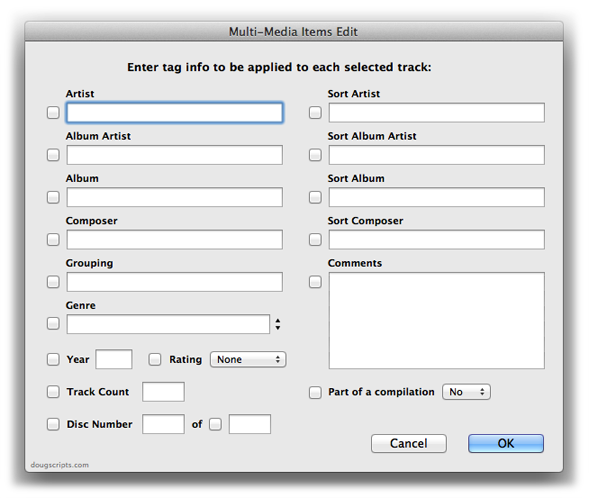The width and height of the screenshot is (589, 498).
Task: Tick the Sort Artist checkbox
Action: coord(315,112)
